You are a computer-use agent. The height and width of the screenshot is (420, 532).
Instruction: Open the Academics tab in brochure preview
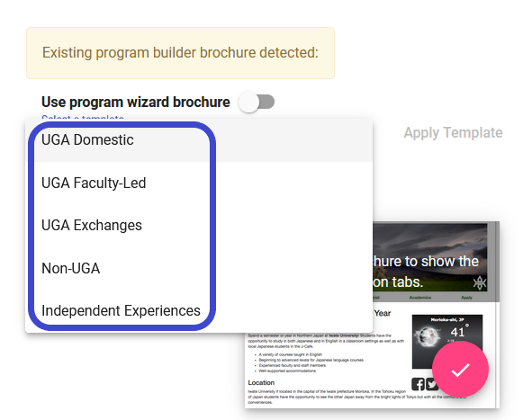[x=420, y=298]
